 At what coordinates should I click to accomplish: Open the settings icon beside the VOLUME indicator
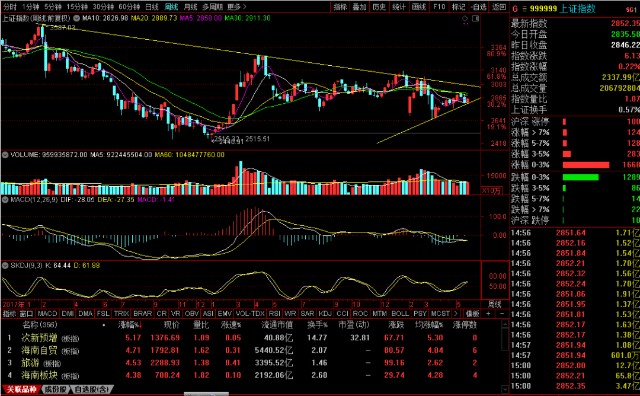5,155
